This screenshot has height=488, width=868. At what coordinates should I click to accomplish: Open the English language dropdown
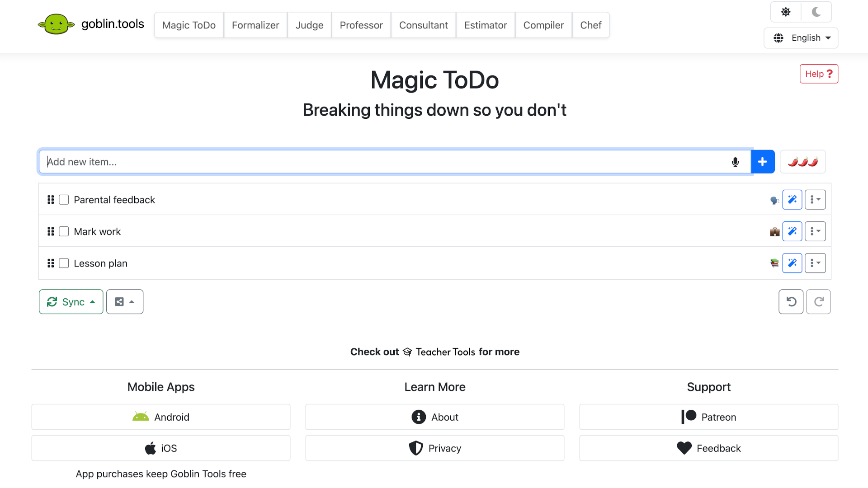(x=801, y=38)
